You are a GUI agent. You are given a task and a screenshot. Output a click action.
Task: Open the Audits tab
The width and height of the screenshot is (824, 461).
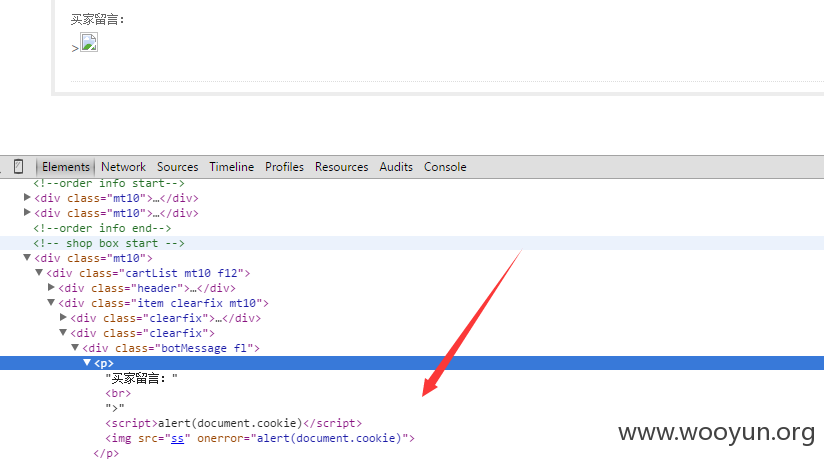pyautogui.click(x=396, y=167)
